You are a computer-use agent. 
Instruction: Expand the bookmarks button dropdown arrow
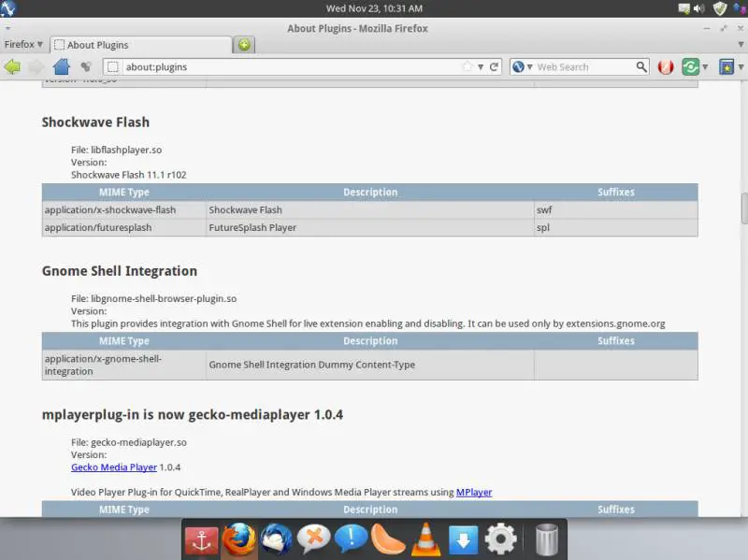click(741, 67)
